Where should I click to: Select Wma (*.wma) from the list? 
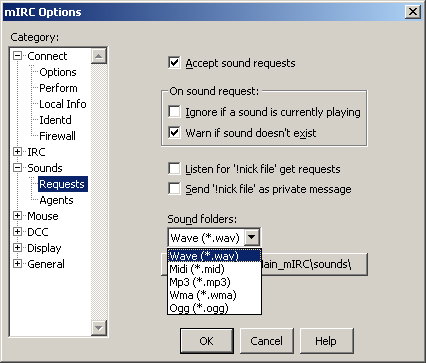tap(214, 295)
